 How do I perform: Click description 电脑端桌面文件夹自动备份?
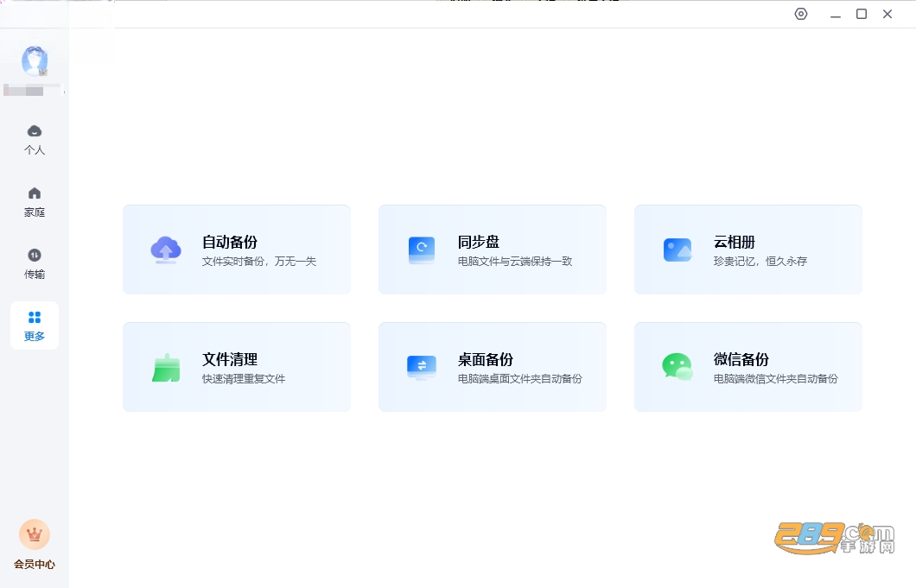point(520,379)
